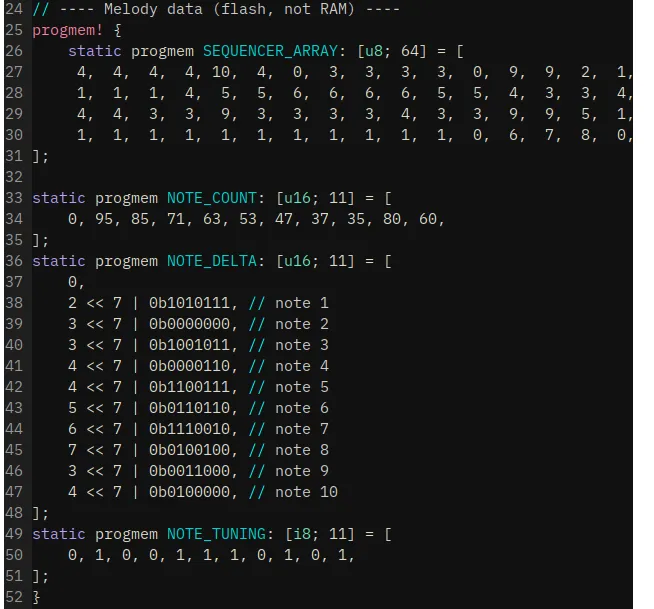Click the value 37 in NOTE_COUNT array

pyautogui.click(x=320, y=219)
